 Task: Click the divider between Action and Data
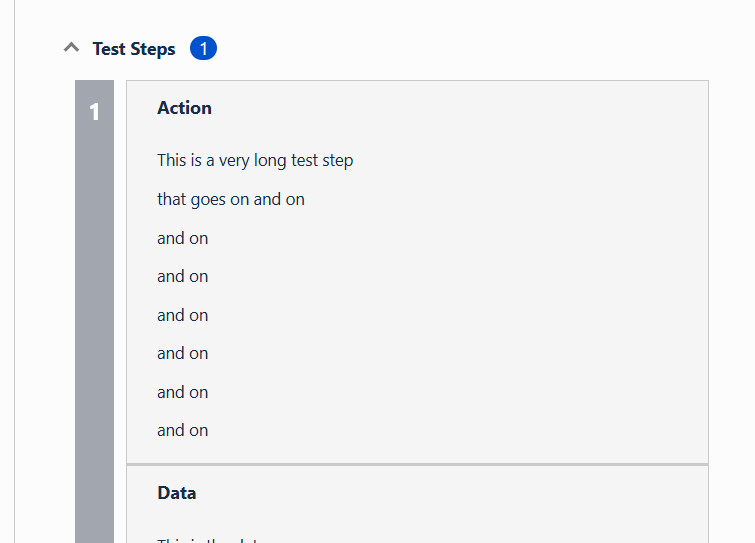tap(417, 465)
